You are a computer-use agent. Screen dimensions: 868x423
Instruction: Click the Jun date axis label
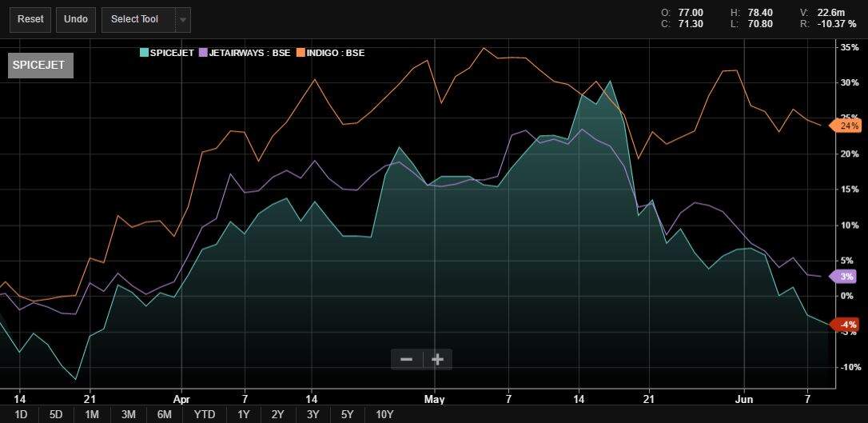point(744,398)
